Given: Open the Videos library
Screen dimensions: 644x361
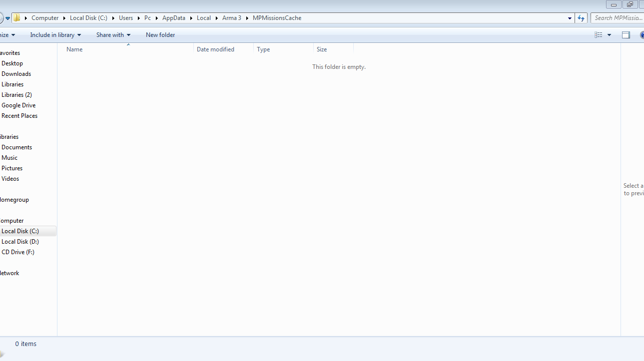Looking at the screenshot, I should pos(10,179).
